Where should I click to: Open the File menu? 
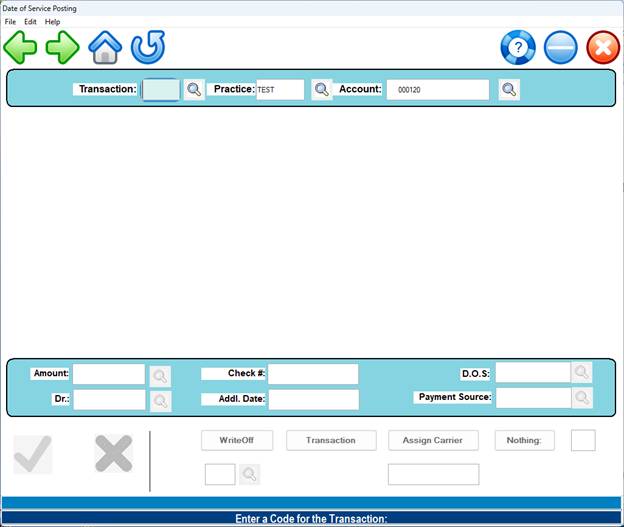coord(10,22)
